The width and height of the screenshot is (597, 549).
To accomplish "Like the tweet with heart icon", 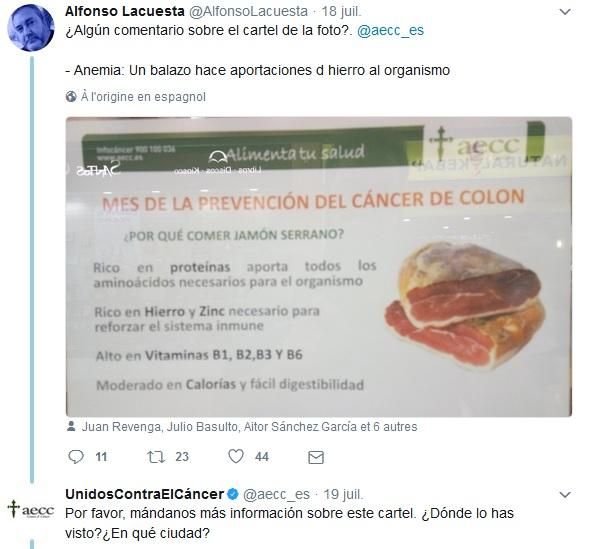I will tap(236, 456).
